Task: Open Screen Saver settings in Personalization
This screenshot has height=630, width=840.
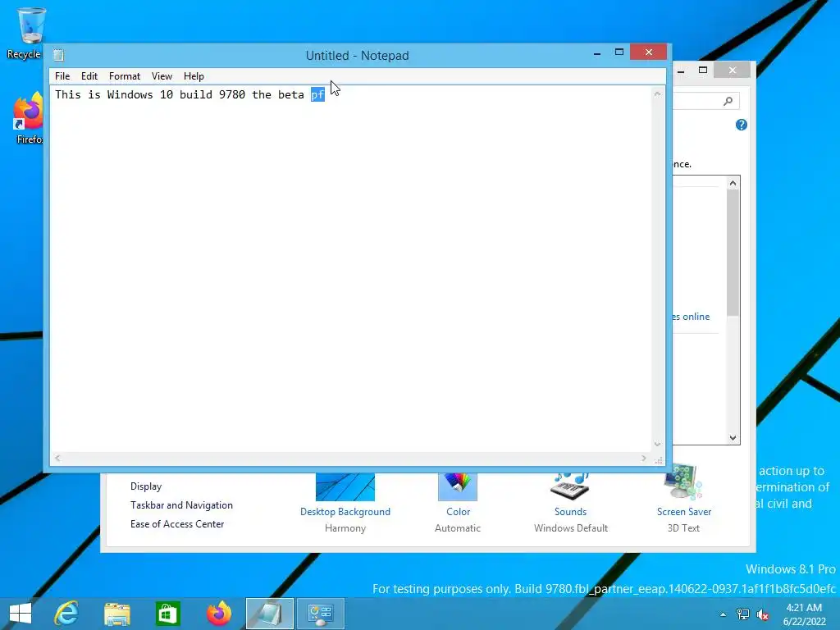Action: [683, 512]
